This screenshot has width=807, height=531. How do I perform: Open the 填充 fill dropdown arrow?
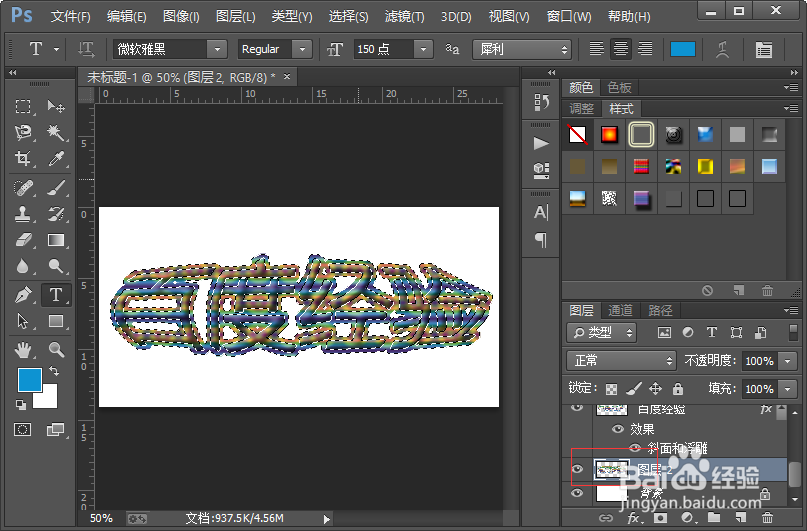click(787, 389)
